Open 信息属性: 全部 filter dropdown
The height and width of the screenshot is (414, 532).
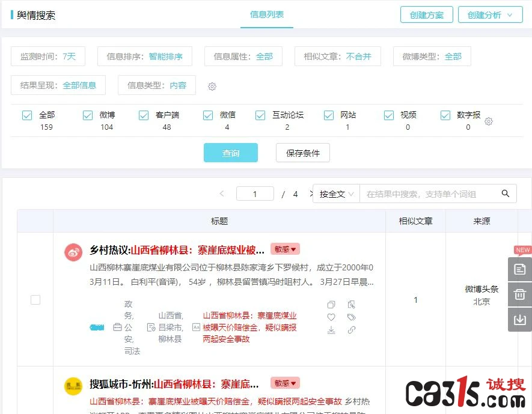tap(243, 56)
